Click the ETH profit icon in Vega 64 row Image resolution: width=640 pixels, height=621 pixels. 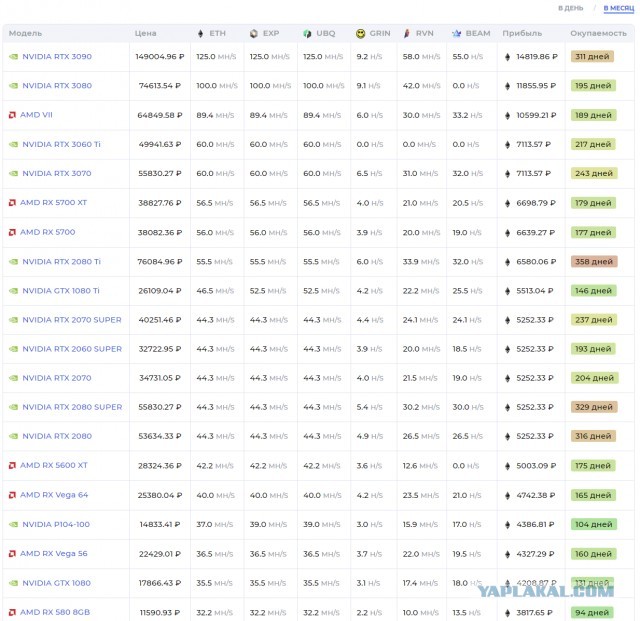pyautogui.click(x=507, y=495)
